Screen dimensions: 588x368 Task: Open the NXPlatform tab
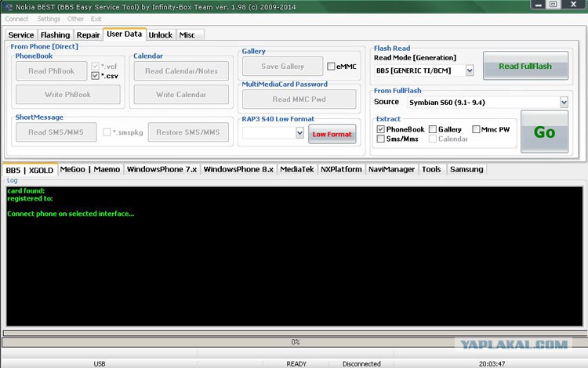pyautogui.click(x=341, y=169)
